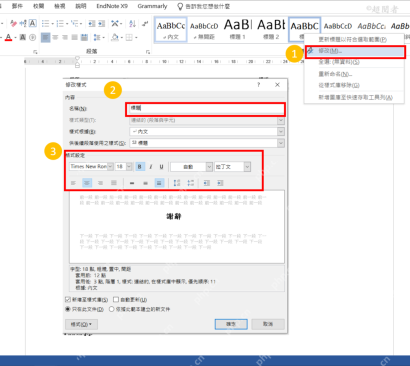Click the Asian layout icon in ribbon
The width and height of the screenshot is (410, 366).
[x=115, y=23]
